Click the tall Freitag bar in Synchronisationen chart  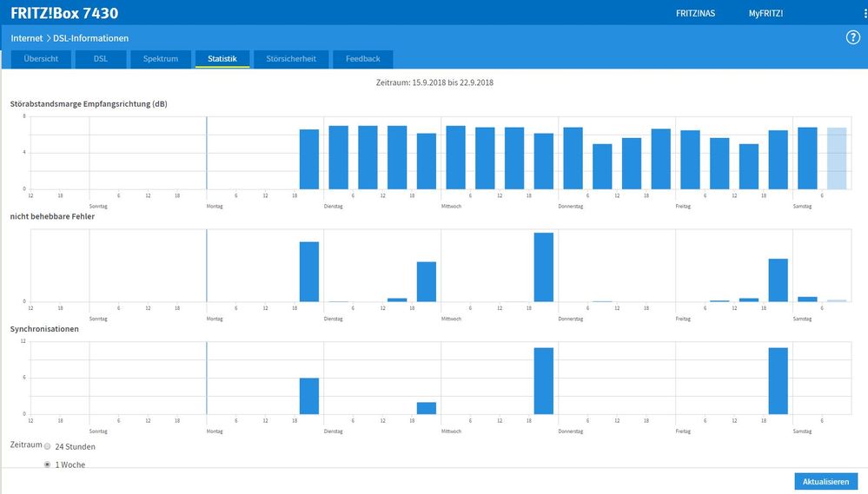pos(778,381)
